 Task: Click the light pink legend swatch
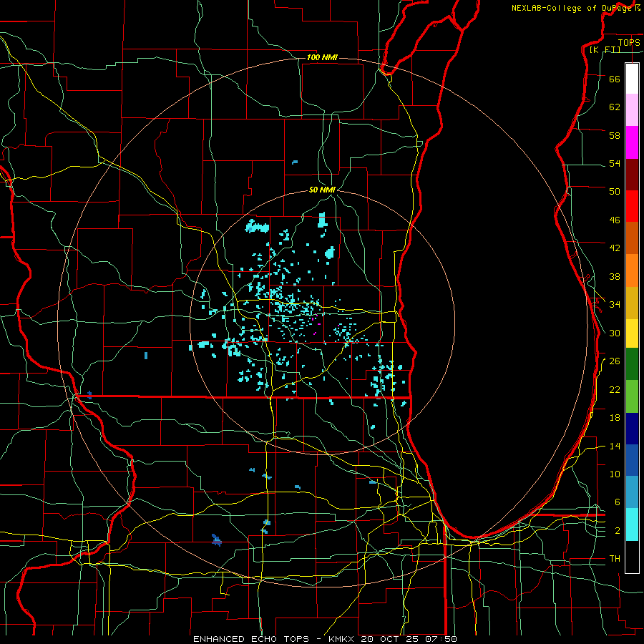click(632, 109)
